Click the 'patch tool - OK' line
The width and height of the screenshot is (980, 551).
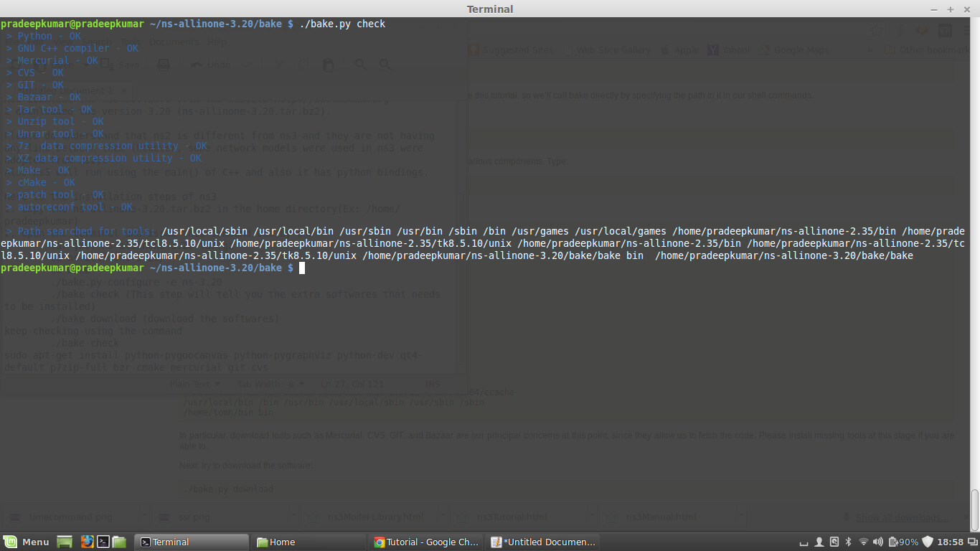55,194
